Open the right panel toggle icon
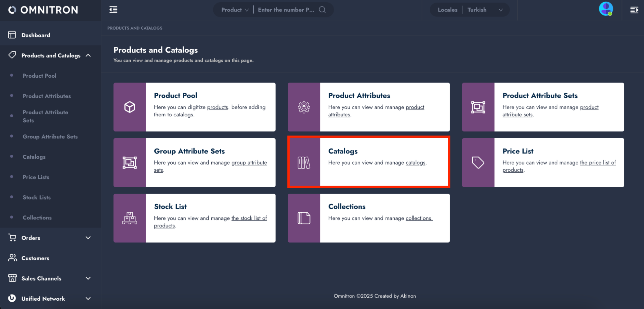The image size is (644, 309). coord(634,10)
